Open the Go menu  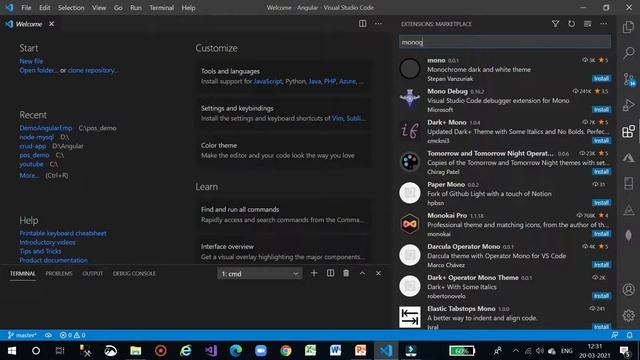[x=118, y=8]
